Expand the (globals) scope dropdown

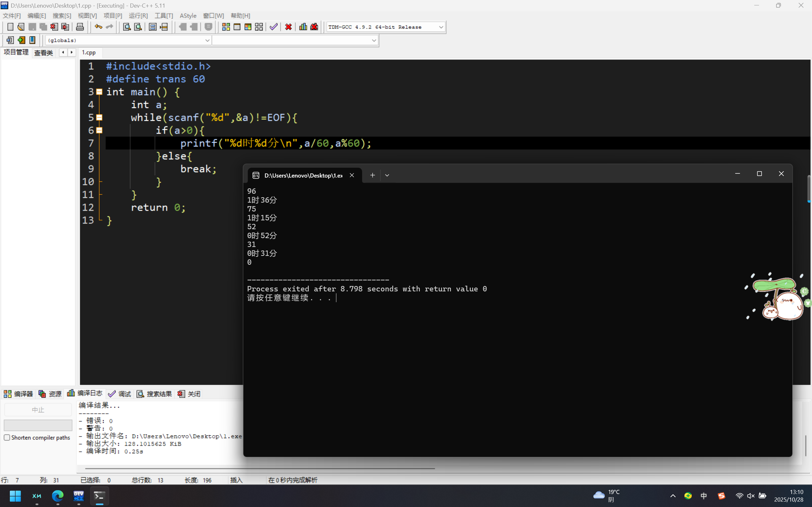coord(207,41)
